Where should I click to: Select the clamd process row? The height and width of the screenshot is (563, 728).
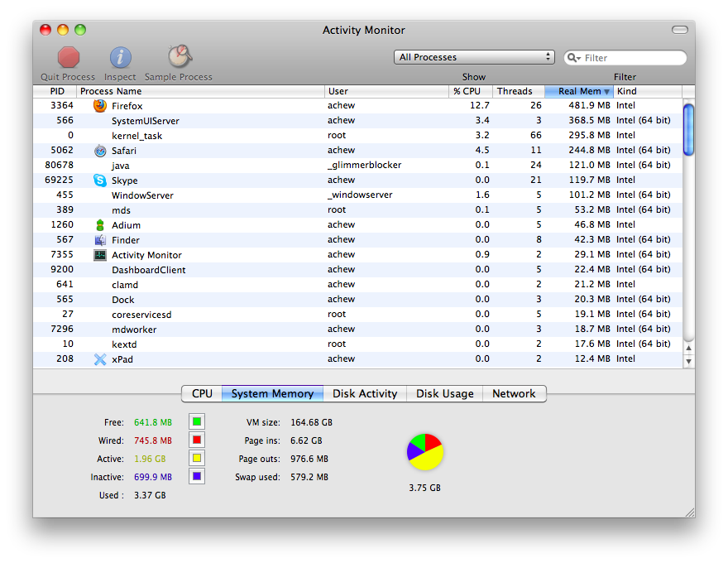pyautogui.click(x=358, y=285)
